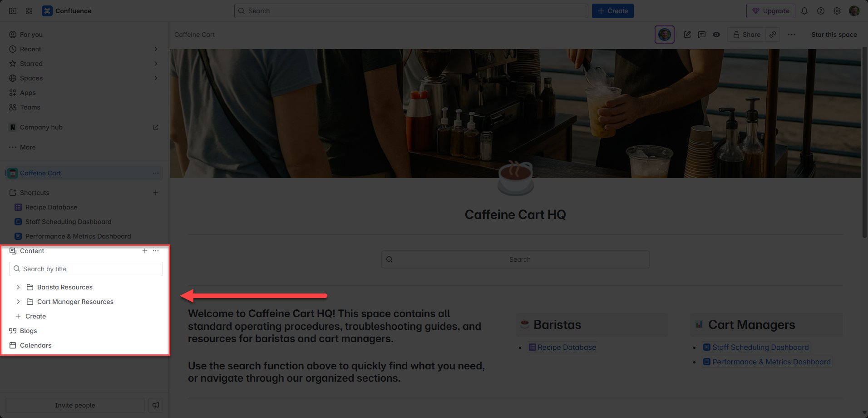Open Blogs in the sidebar
868x418 pixels.
click(x=28, y=331)
